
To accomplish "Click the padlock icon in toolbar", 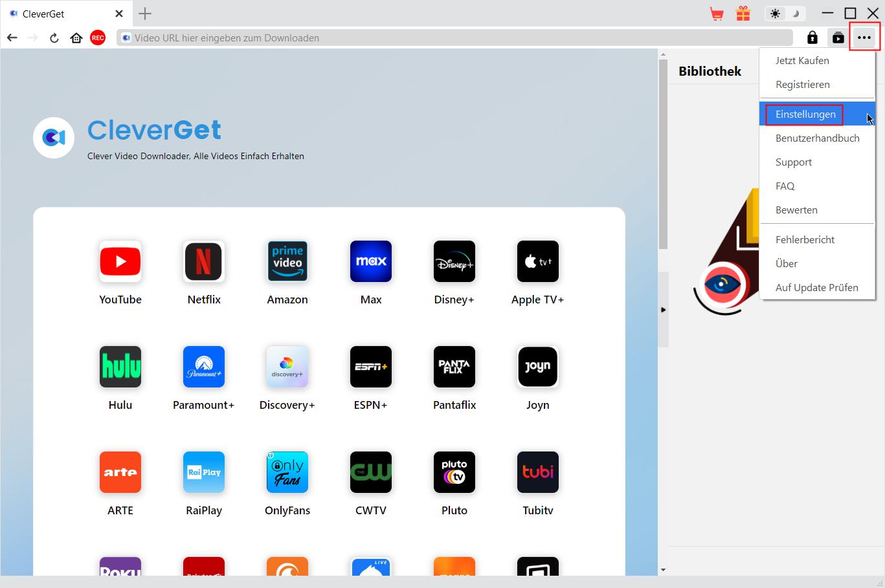I will [812, 38].
